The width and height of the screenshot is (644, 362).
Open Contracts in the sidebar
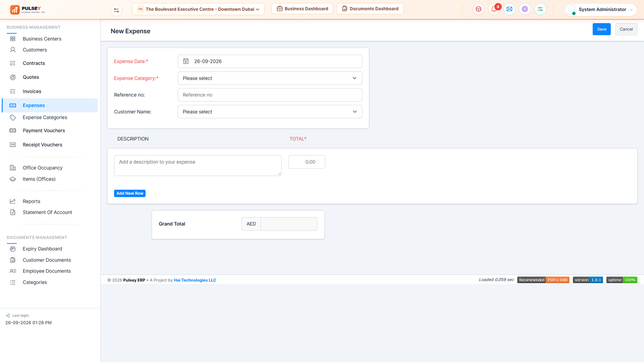pyautogui.click(x=34, y=63)
